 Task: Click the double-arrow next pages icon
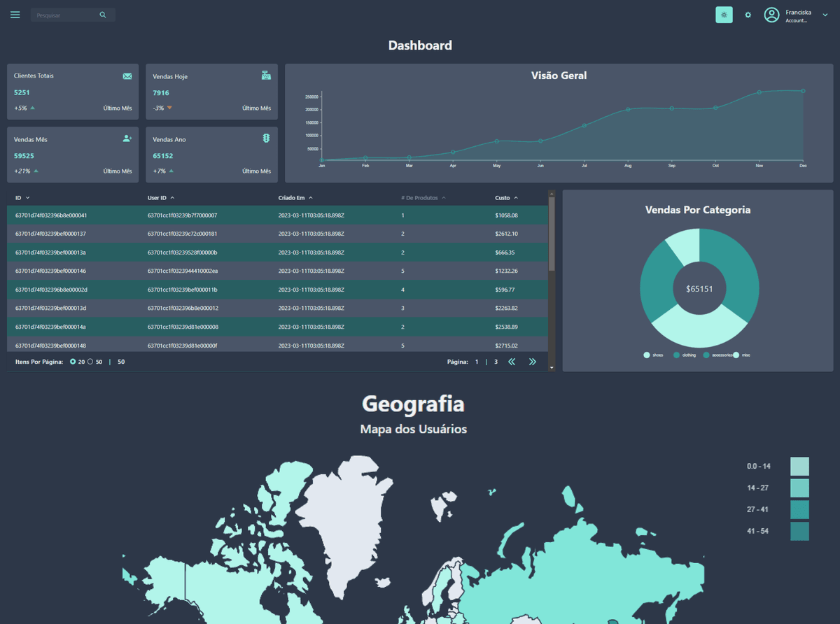click(x=533, y=362)
